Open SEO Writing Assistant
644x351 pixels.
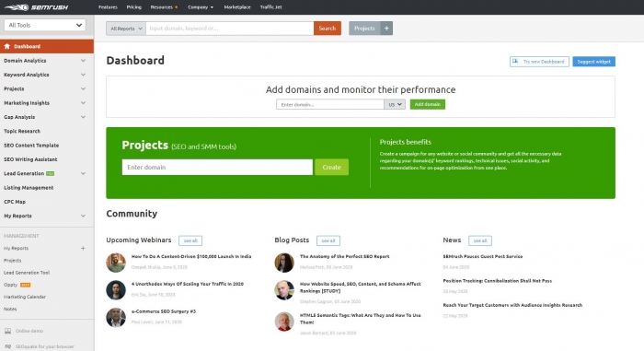point(30,159)
